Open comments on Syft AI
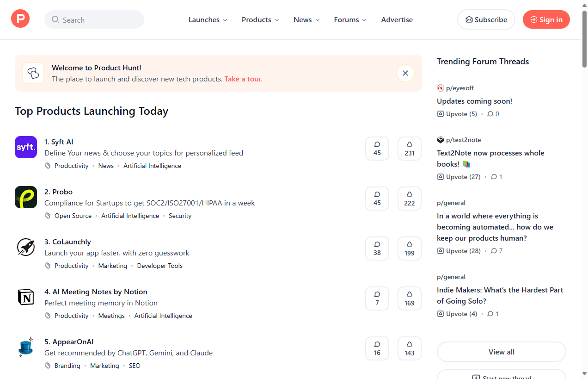This screenshot has height=379, width=588. point(377,148)
